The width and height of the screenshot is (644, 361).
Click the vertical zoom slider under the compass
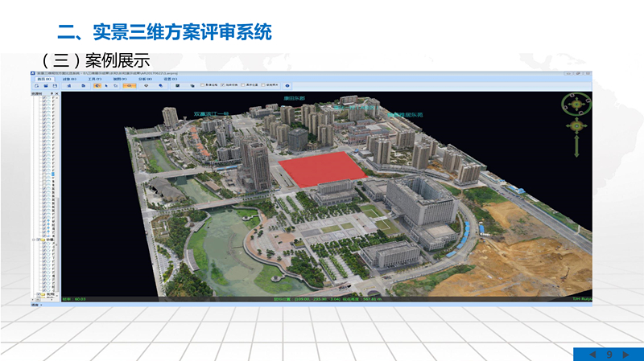pyautogui.click(x=576, y=146)
